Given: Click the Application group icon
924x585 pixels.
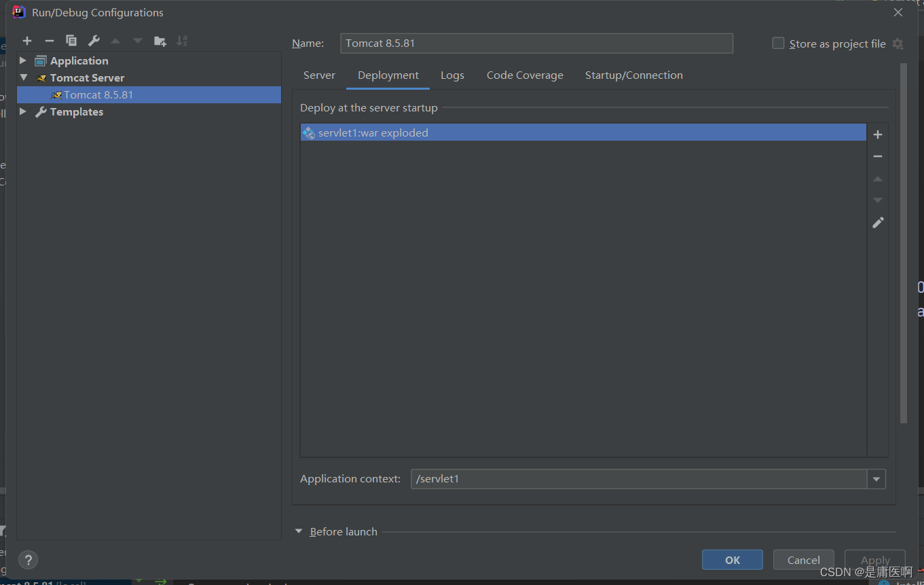Looking at the screenshot, I should (41, 61).
